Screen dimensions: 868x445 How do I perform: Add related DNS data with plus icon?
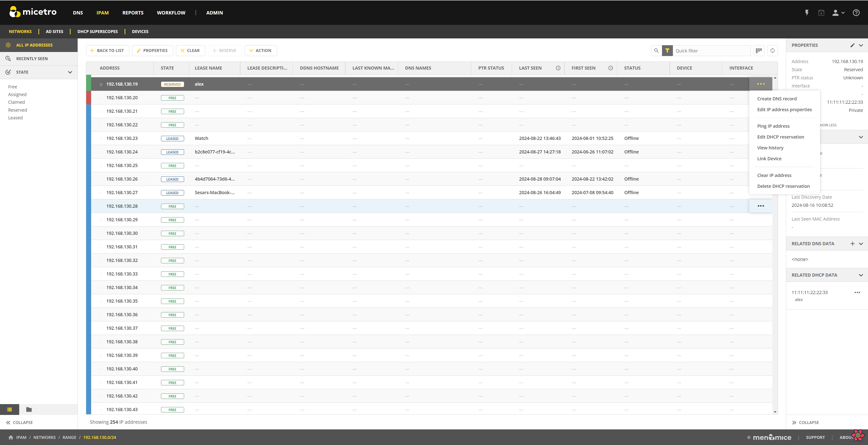852,244
